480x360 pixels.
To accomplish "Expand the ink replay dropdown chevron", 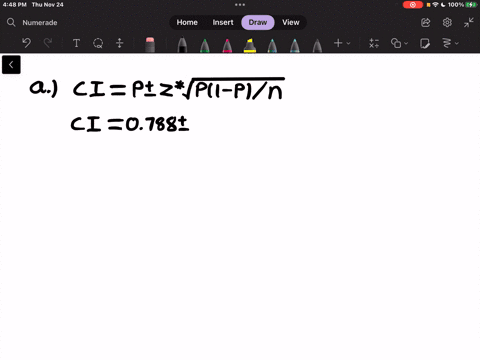I will coord(457,43).
